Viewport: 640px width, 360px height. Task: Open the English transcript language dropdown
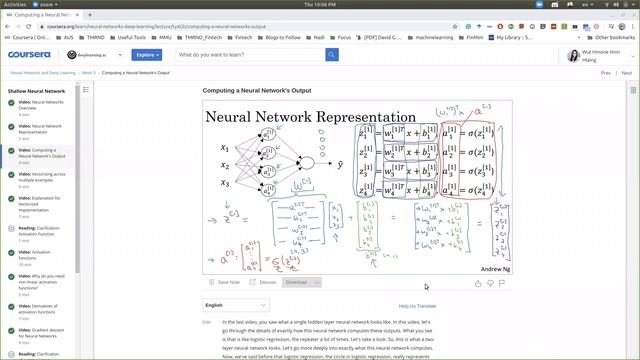click(x=236, y=305)
